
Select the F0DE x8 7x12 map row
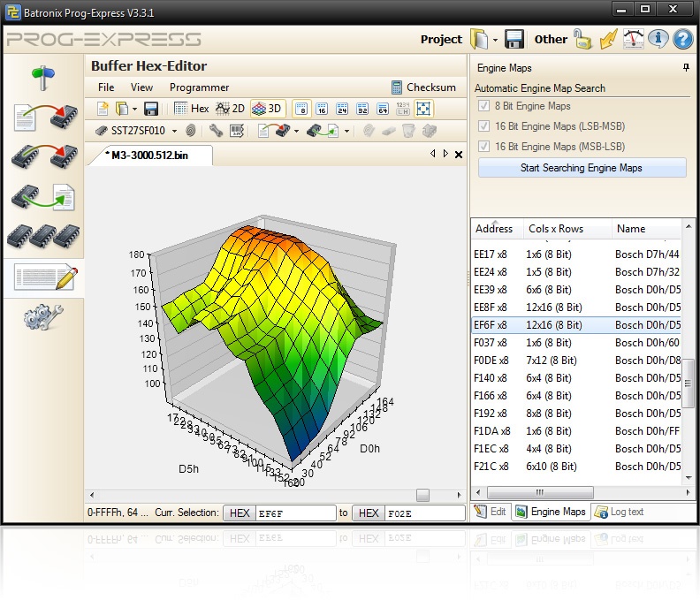coord(576,361)
